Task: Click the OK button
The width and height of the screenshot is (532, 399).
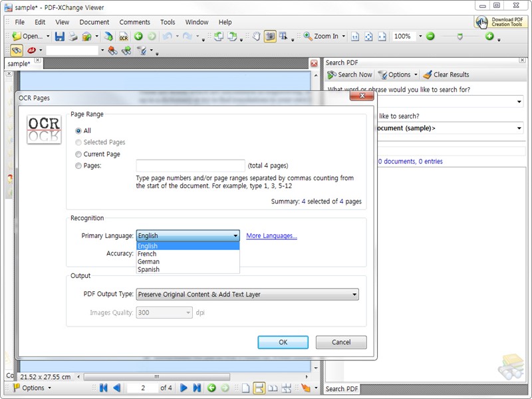Action: 283,342
